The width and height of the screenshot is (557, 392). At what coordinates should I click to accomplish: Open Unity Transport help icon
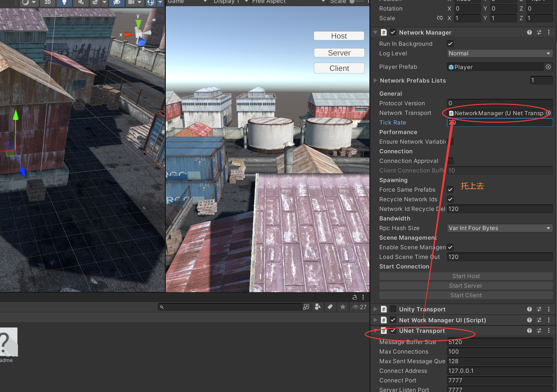(x=529, y=309)
